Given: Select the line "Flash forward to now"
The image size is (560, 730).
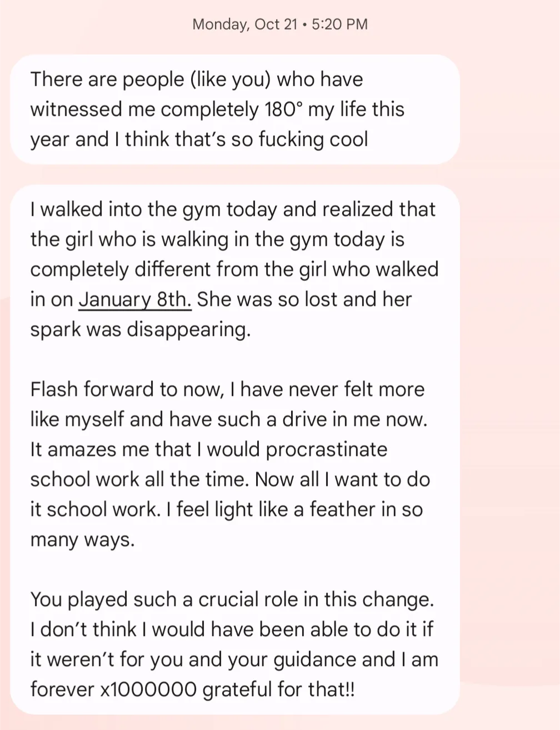Looking at the screenshot, I should 227,389.
